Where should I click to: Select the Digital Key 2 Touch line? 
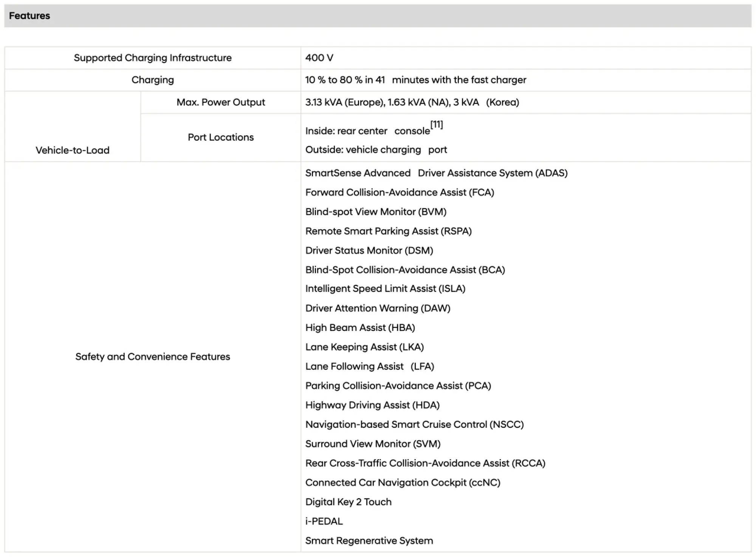(x=349, y=502)
